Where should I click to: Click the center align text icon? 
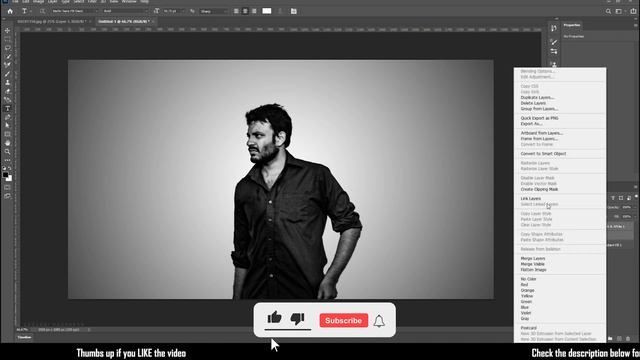pos(245,11)
